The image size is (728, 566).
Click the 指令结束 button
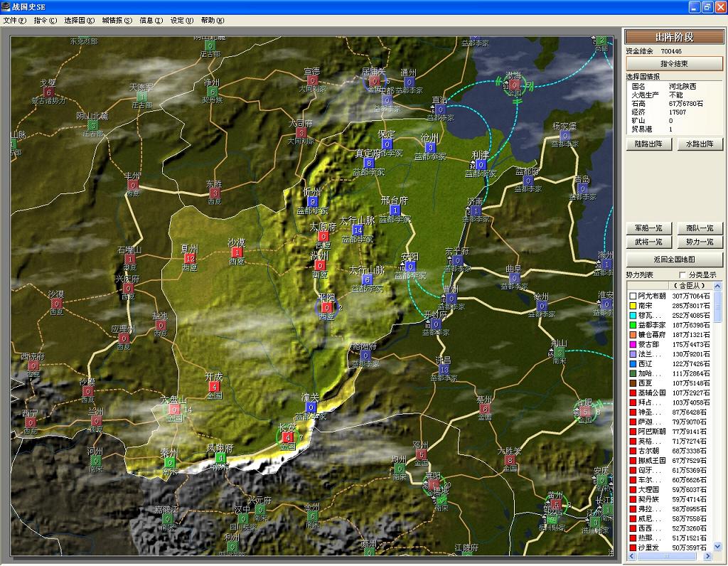[674, 64]
